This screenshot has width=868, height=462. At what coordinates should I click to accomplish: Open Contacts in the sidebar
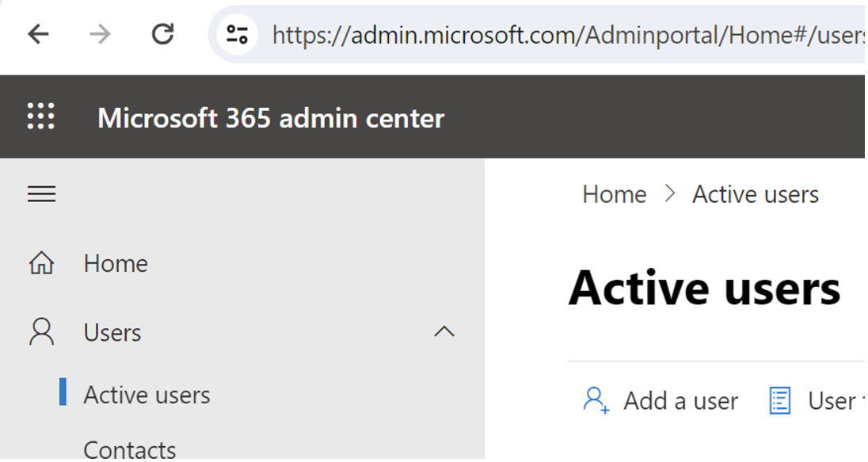[130, 449]
